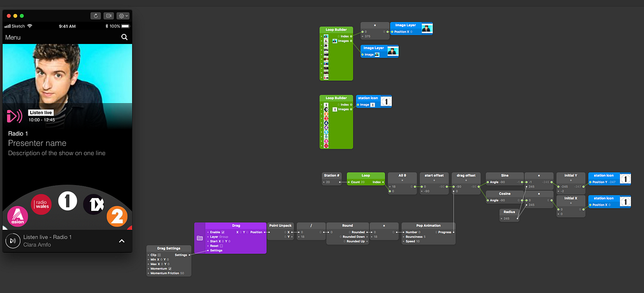Click the folder icon on the Drag patch
The height and width of the screenshot is (293, 644).
pos(200,238)
